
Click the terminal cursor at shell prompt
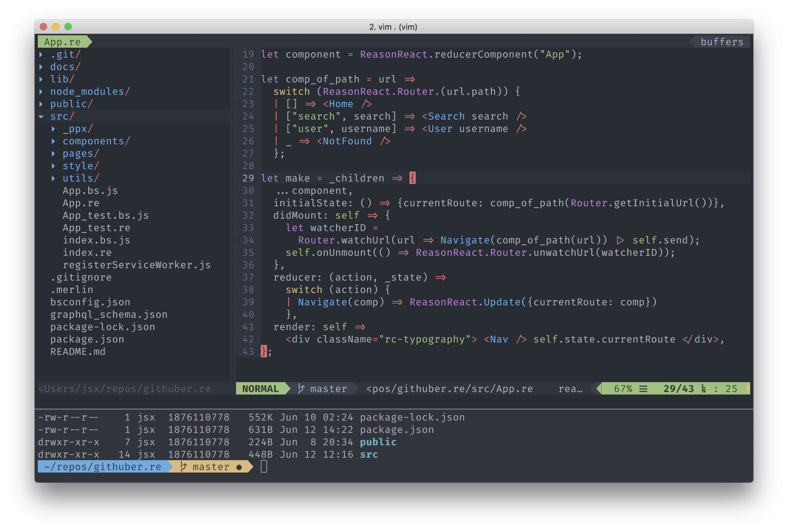coord(264,467)
